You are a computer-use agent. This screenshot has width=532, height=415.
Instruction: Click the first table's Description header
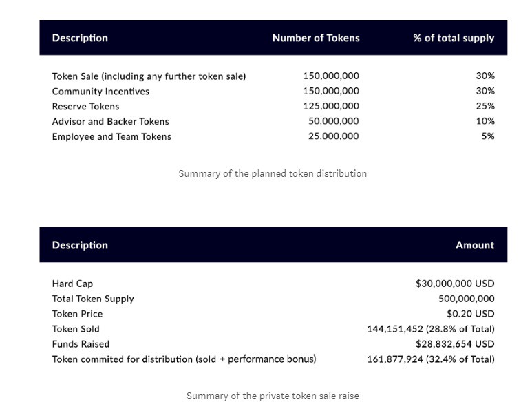point(80,38)
